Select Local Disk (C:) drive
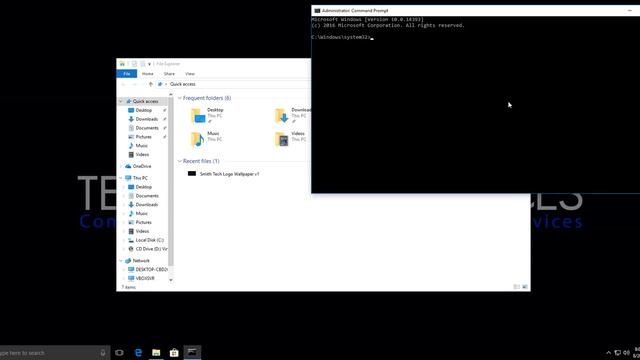This screenshot has width=640, height=360. point(149,240)
